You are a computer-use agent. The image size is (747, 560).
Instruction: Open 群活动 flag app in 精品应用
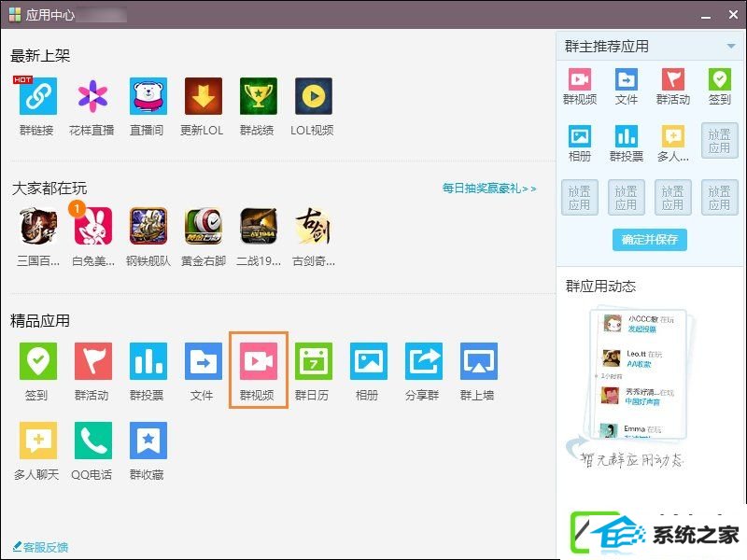(x=92, y=361)
